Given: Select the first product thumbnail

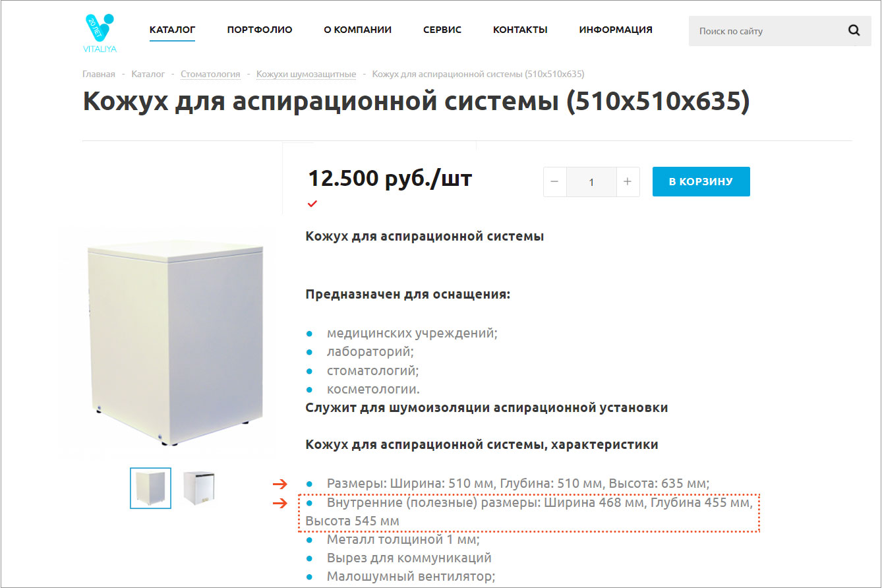Looking at the screenshot, I should tap(150, 488).
